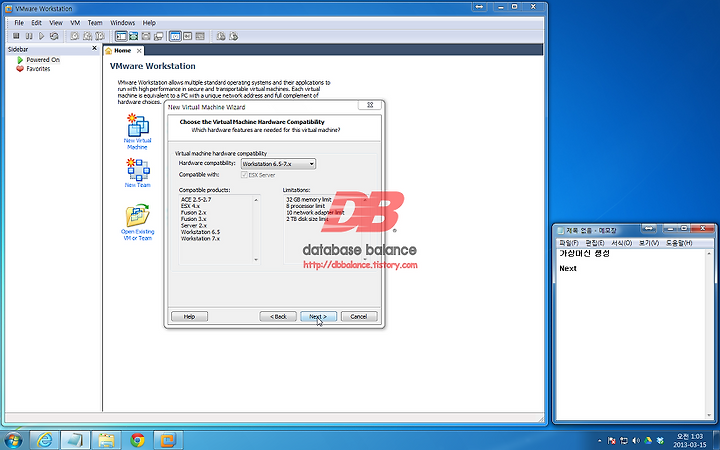Select Server 2.x in Compatible products
The height and width of the screenshot is (450, 720).
pyautogui.click(x=193, y=225)
